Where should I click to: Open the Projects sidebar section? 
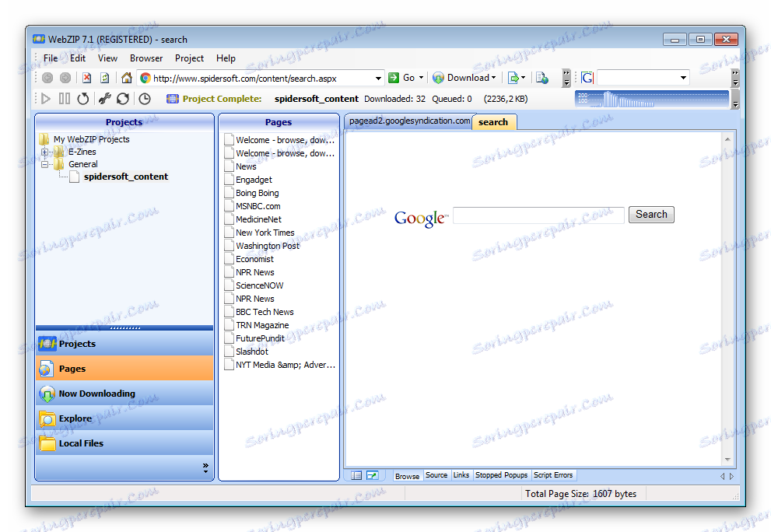click(x=124, y=343)
